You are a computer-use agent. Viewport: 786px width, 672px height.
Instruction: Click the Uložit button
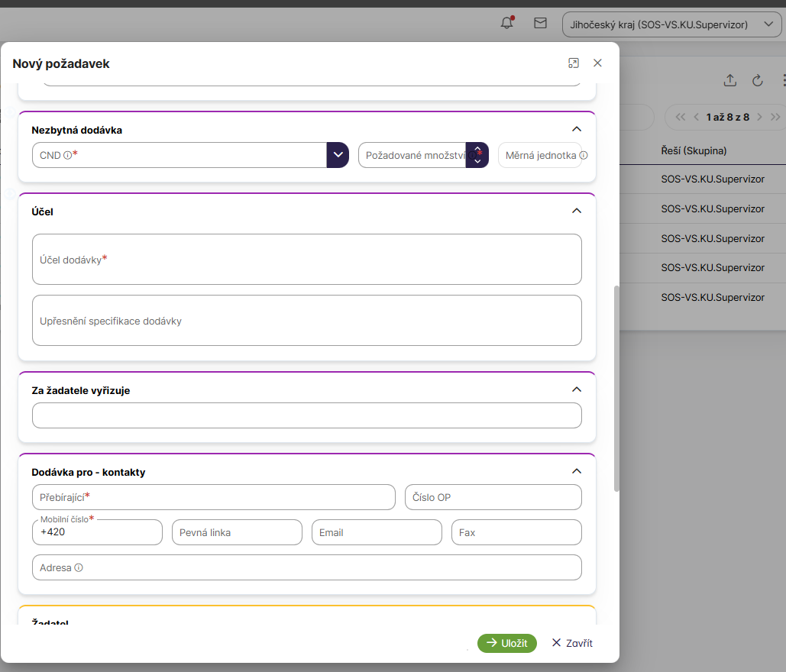pyautogui.click(x=507, y=643)
